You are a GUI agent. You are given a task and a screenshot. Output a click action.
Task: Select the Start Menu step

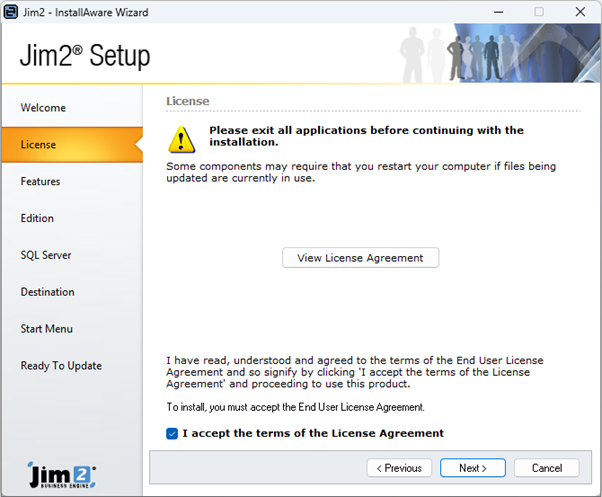pyautogui.click(x=46, y=329)
